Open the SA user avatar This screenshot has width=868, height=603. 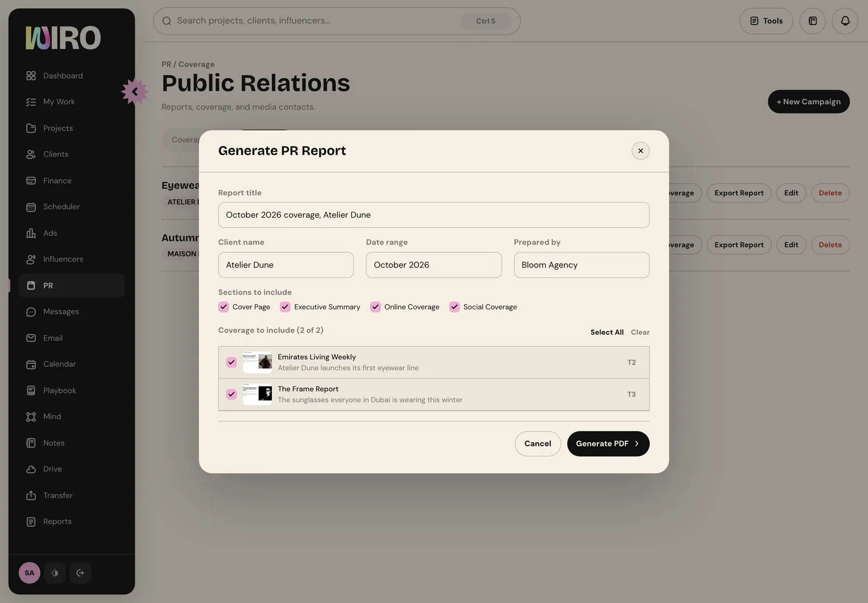(x=29, y=573)
